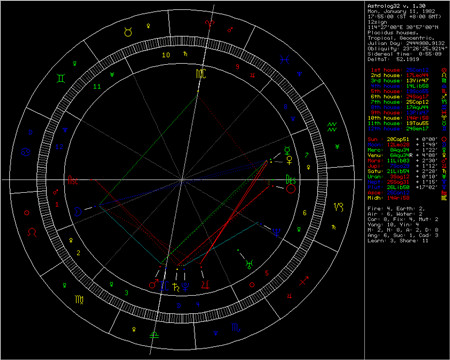This screenshot has height=360, width=450.
Task: Click the 'Mon. January 11, 1982' date line
Action: coord(401,11)
